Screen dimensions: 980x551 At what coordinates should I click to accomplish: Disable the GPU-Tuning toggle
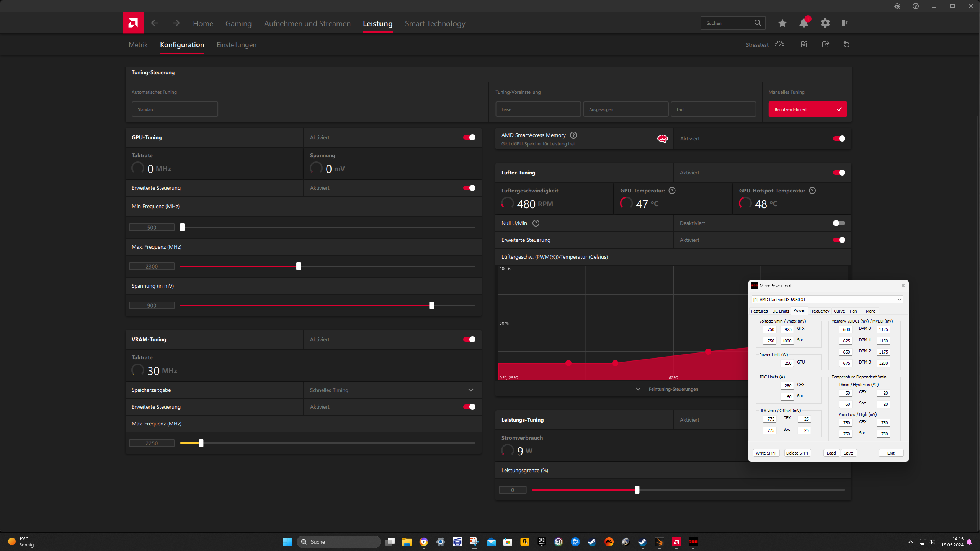point(469,137)
